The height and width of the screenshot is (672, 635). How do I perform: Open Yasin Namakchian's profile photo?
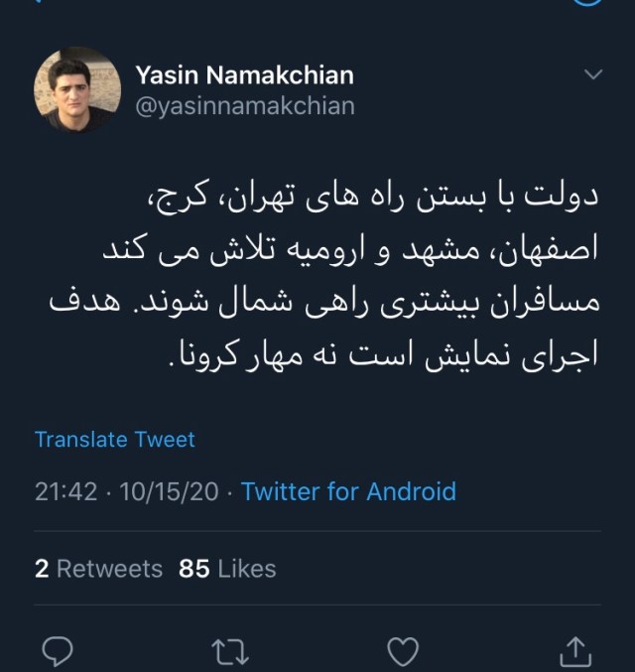(77, 90)
